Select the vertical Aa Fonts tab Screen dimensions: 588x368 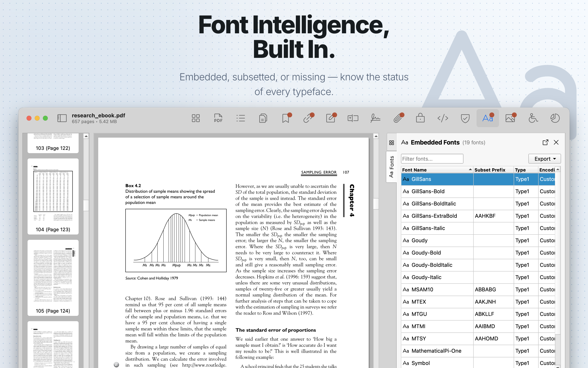click(x=391, y=167)
